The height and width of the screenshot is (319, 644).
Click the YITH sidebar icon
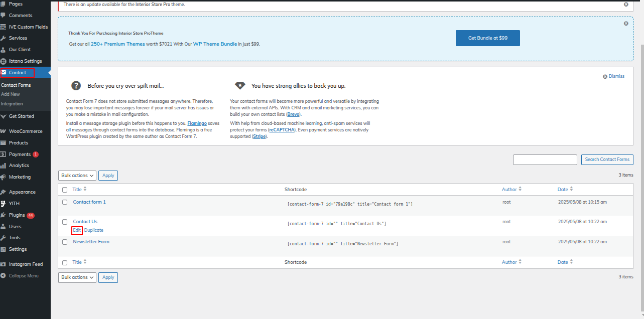(x=4, y=204)
